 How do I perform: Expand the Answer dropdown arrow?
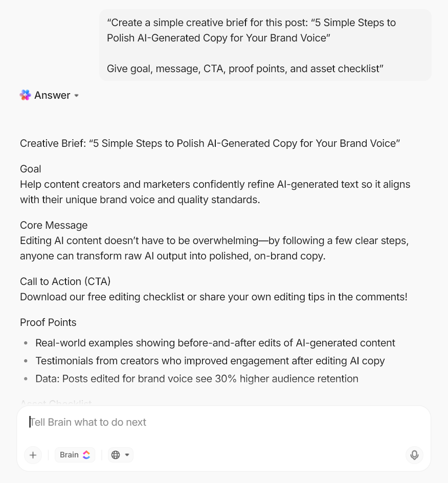click(x=77, y=96)
